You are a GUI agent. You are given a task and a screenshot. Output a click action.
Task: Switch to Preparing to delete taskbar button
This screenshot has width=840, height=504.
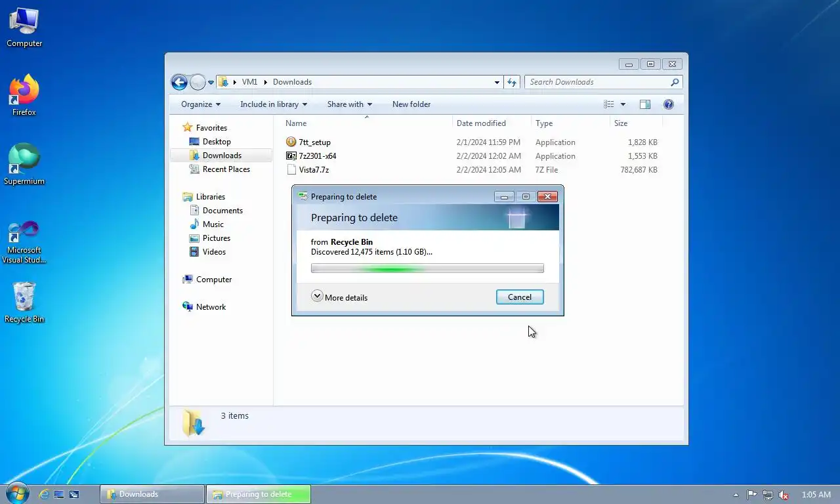pos(259,494)
